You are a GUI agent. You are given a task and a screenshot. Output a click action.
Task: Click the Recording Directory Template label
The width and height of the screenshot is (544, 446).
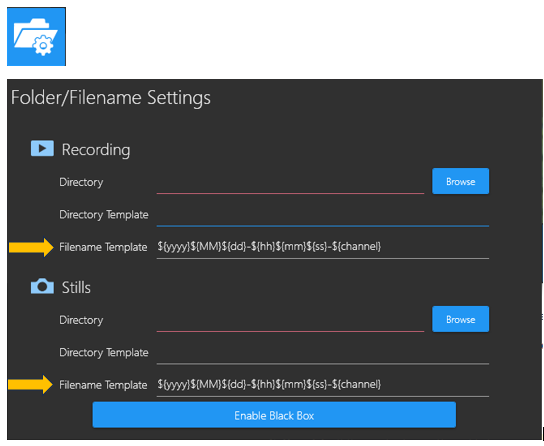pyautogui.click(x=104, y=215)
